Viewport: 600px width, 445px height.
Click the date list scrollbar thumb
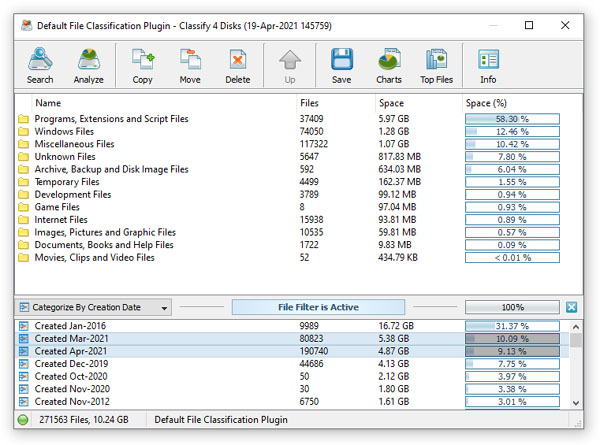pyautogui.click(x=576, y=339)
